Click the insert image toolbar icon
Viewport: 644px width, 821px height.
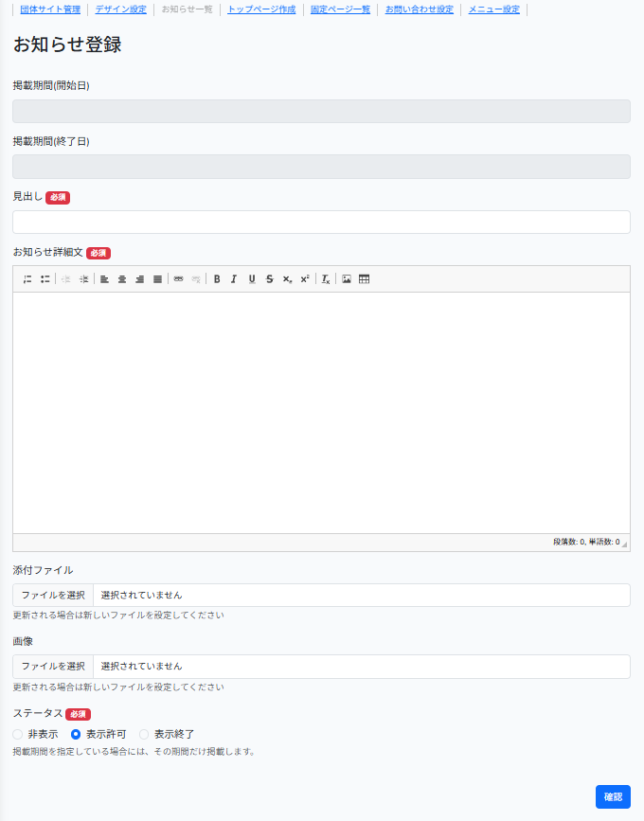(347, 279)
